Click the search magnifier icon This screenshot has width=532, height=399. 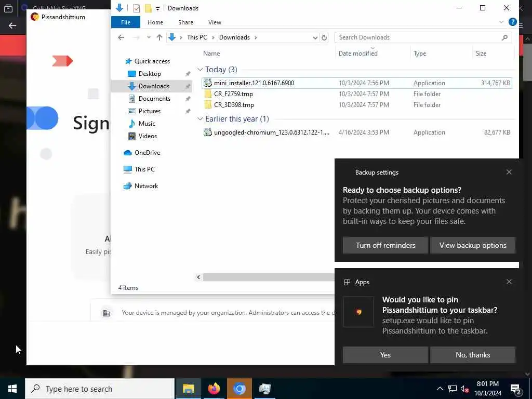coord(504,37)
